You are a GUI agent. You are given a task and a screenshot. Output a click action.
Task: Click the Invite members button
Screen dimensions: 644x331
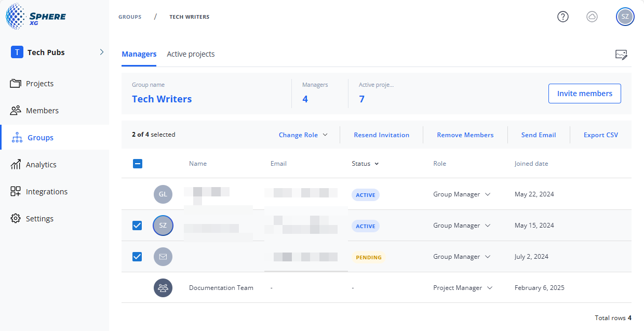584,94
